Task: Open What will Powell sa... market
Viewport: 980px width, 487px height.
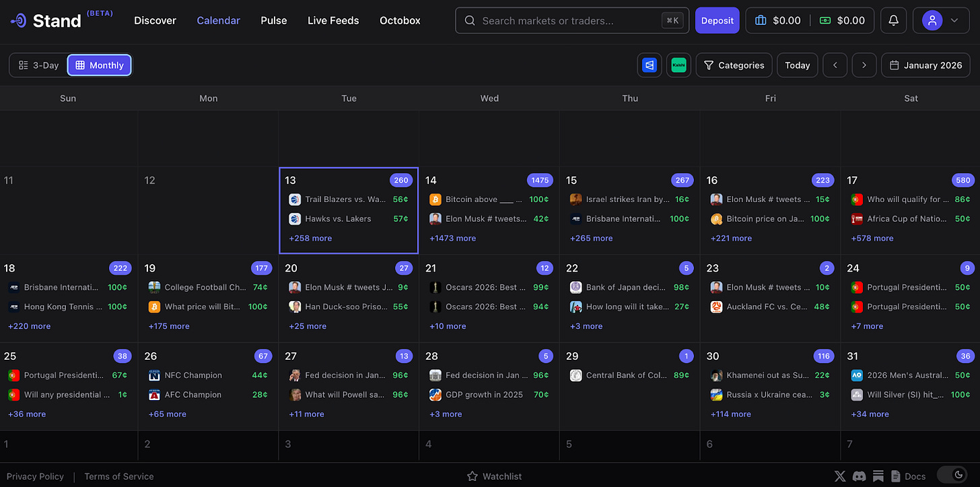Action: pos(348,395)
